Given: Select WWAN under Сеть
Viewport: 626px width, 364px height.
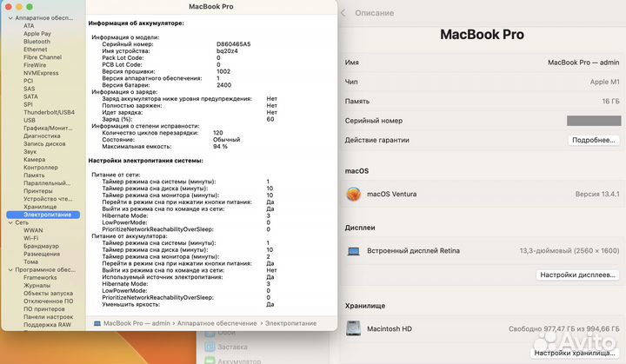Looking at the screenshot, I should click(x=33, y=230).
